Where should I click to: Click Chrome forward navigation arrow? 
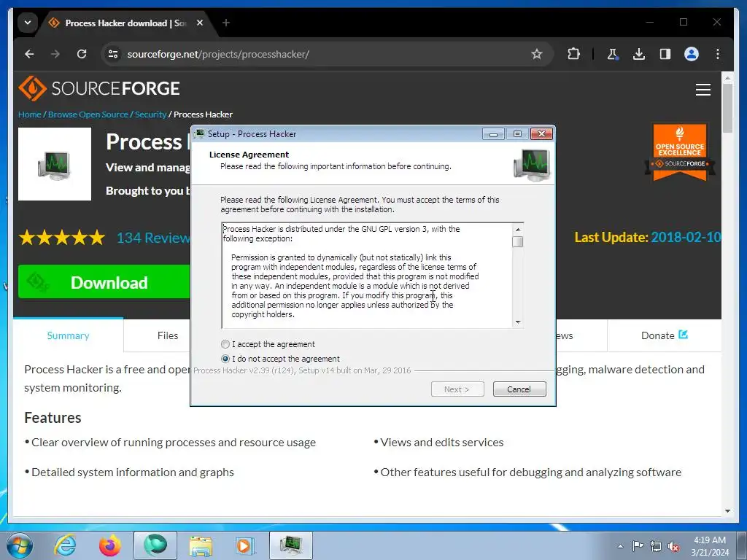[x=55, y=54]
